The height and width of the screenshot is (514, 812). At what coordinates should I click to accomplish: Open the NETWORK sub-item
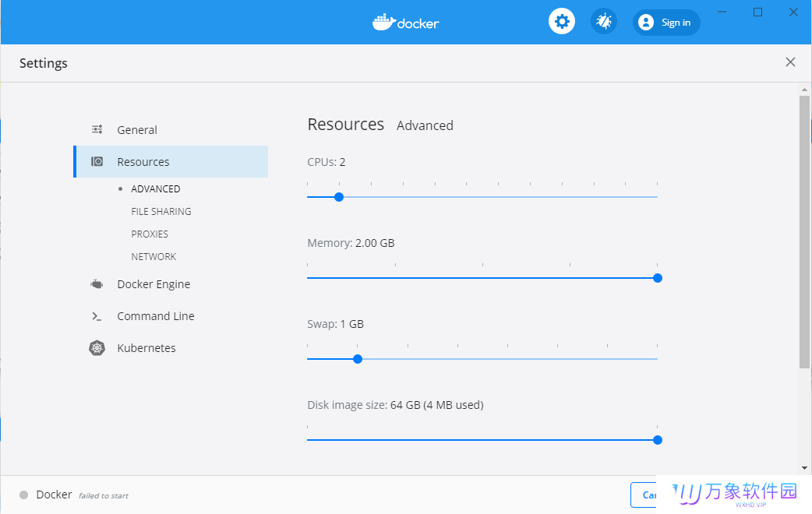pyautogui.click(x=154, y=257)
